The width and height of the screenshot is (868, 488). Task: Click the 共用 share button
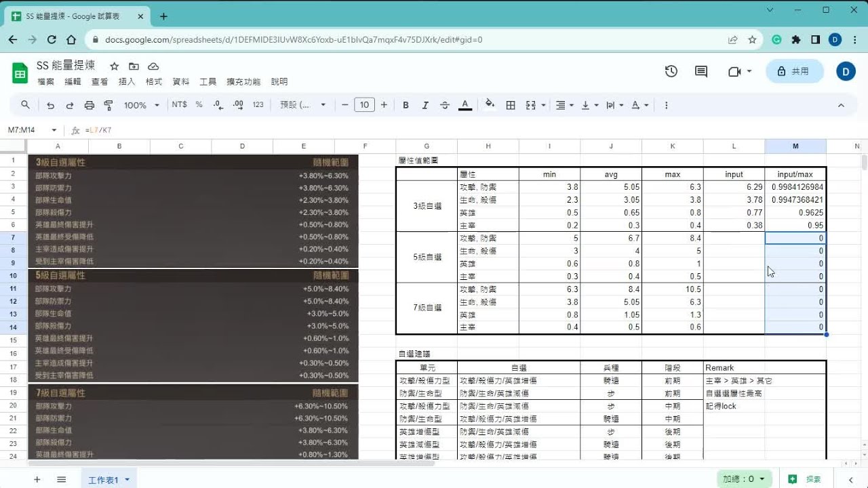tap(794, 70)
